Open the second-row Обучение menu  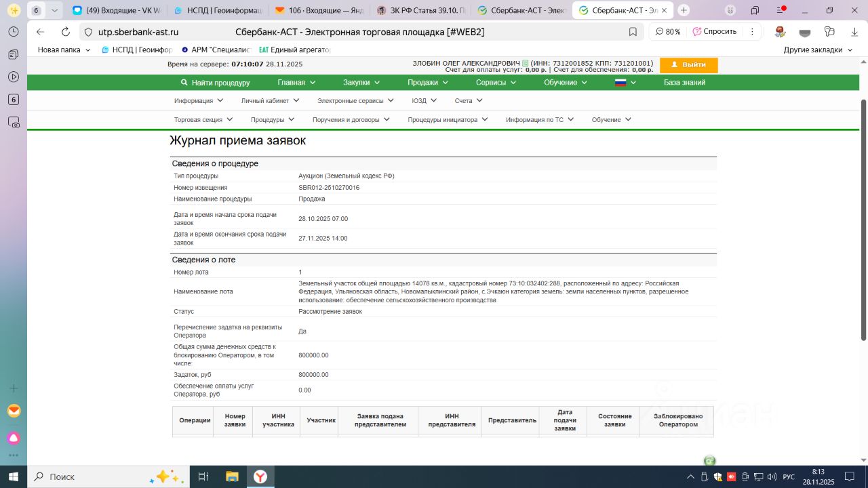click(612, 119)
